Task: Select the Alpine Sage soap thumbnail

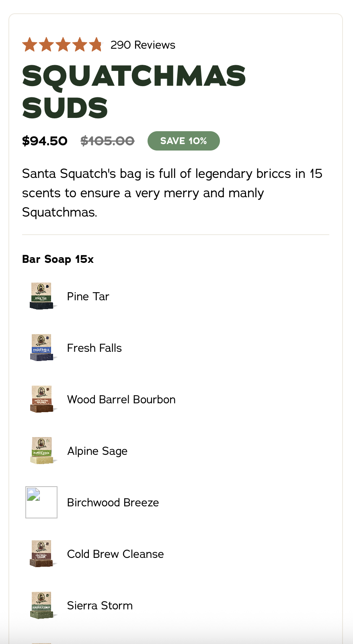Action: 41,451
